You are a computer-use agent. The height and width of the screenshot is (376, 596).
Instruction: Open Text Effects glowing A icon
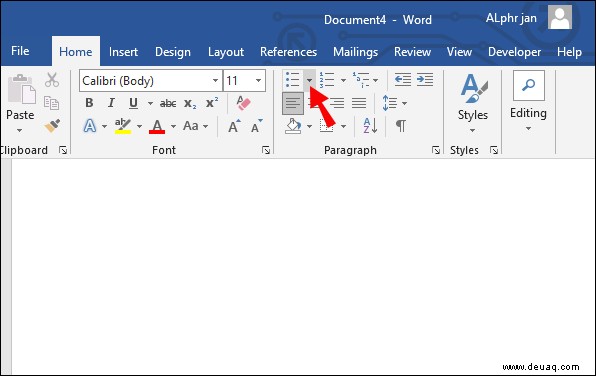click(90, 126)
